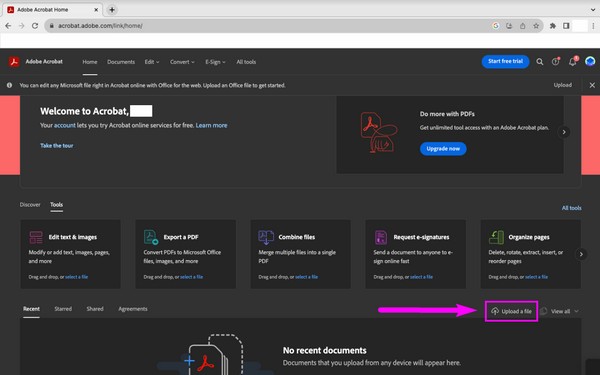The height and width of the screenshot is (375, 600).
Task: Select the Tools tab
Action: pyautogui.click(x=56, y=204)
